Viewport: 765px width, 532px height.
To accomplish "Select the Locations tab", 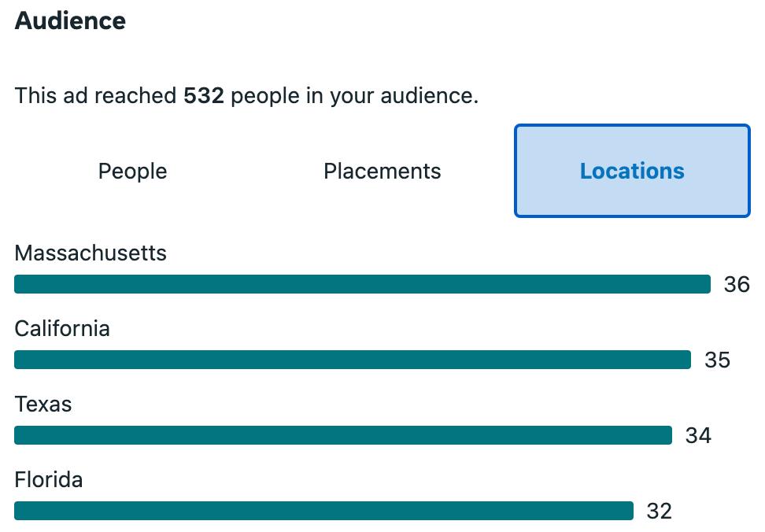I will click(x=632, y=171).
